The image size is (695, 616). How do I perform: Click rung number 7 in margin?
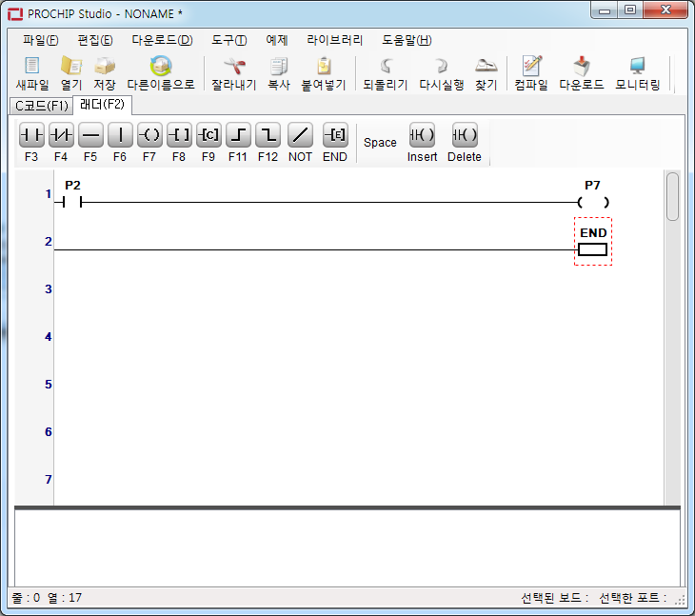tap(49, 479)
